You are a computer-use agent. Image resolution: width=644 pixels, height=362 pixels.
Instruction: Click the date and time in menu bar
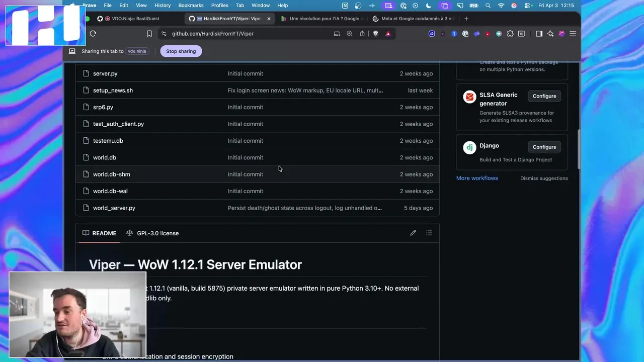click(x=556, y=6)
